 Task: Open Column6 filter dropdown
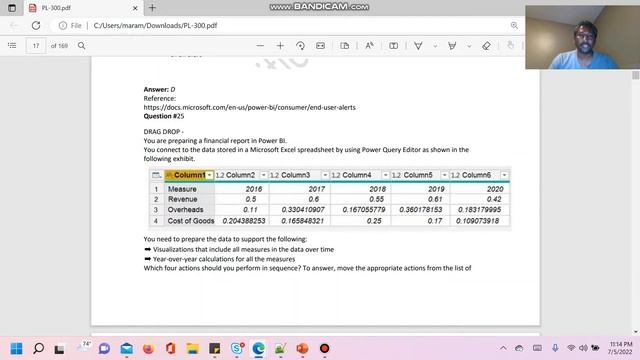click(504, 175)
